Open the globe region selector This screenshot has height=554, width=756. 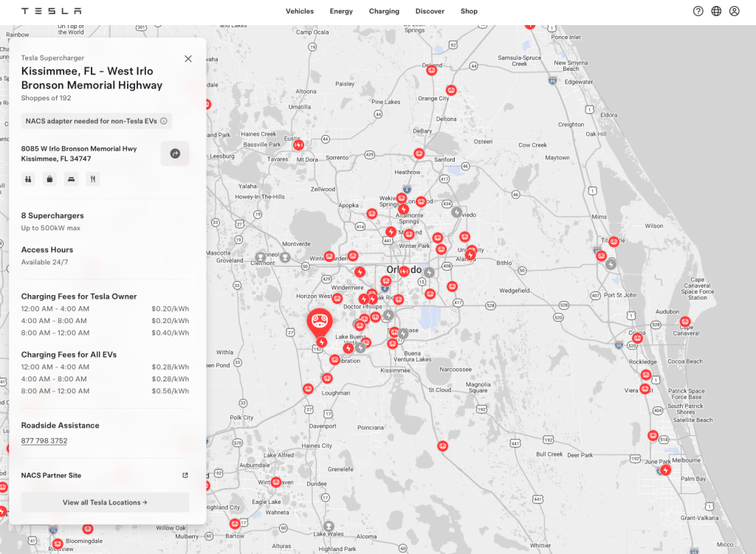tap(716, 11)
